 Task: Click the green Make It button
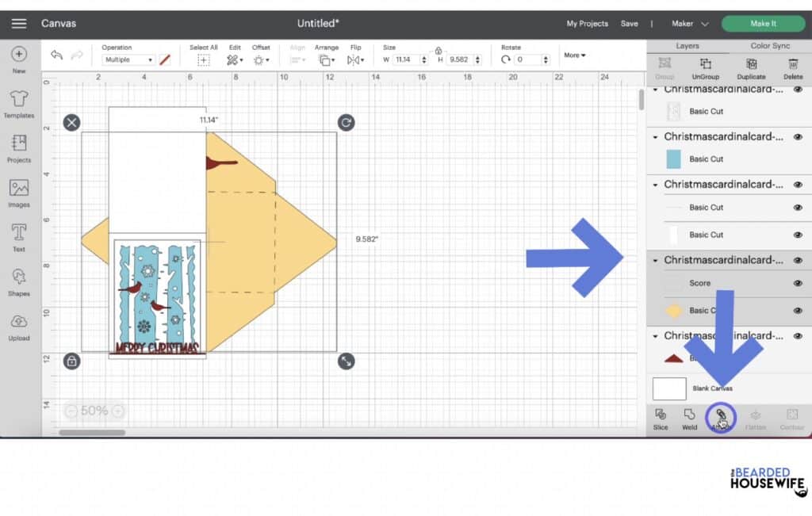point(763,24)
